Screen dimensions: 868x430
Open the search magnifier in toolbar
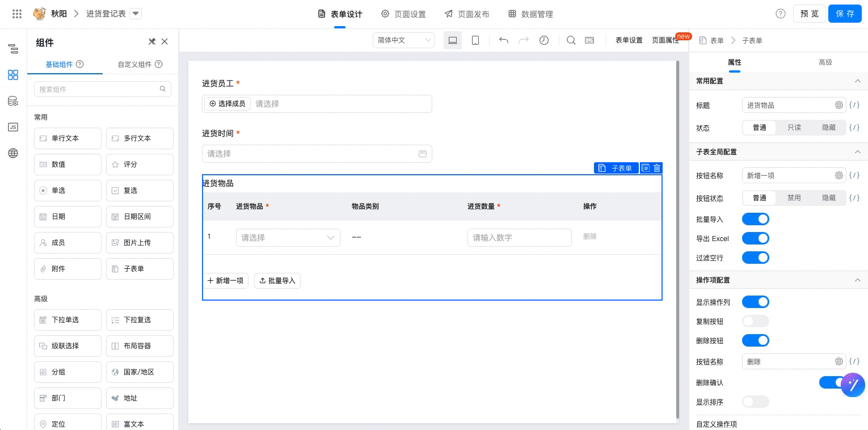pyautogui.click(x=571, y=40)
